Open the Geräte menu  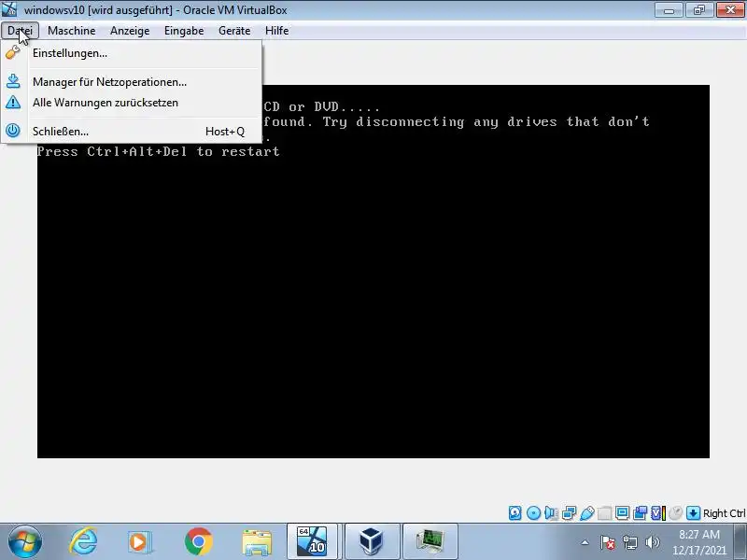234,31
